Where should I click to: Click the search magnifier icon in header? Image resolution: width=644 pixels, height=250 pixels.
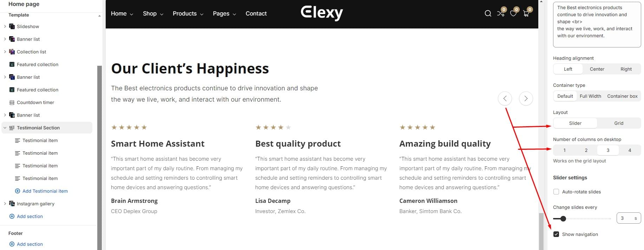point(488,13)
